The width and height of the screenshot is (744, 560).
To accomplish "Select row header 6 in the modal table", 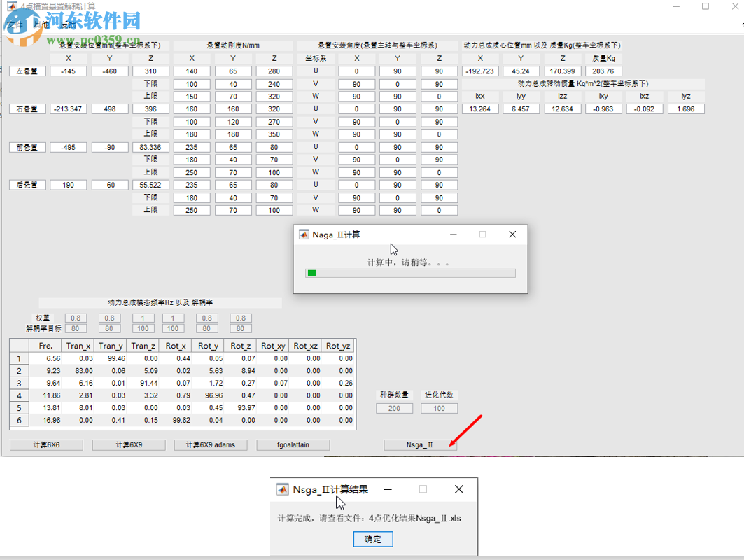I will tap(19, 421).
